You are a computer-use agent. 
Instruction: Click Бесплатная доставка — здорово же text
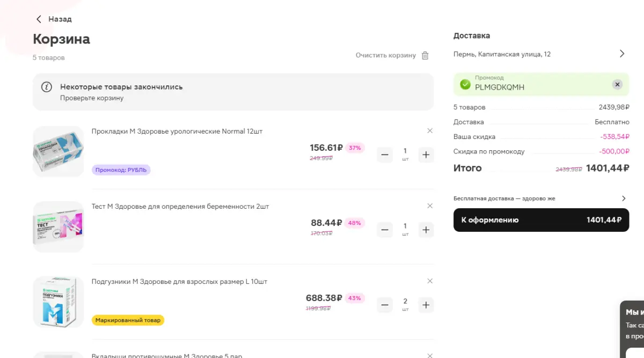(x=504, y=199)
